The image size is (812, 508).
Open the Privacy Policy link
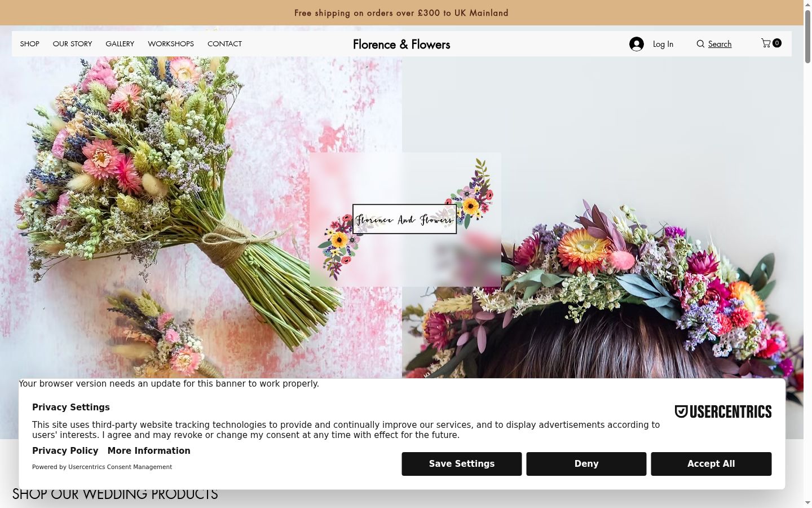[x=65, y=450]
